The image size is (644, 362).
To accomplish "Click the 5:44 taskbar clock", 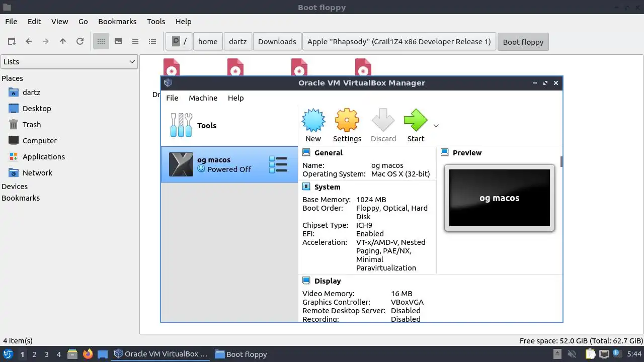I will (x=634, y=354).
